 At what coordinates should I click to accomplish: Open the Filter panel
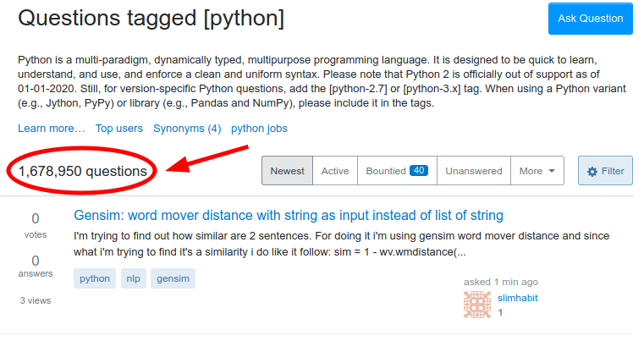pyautogui.click(x=605, y=171)
